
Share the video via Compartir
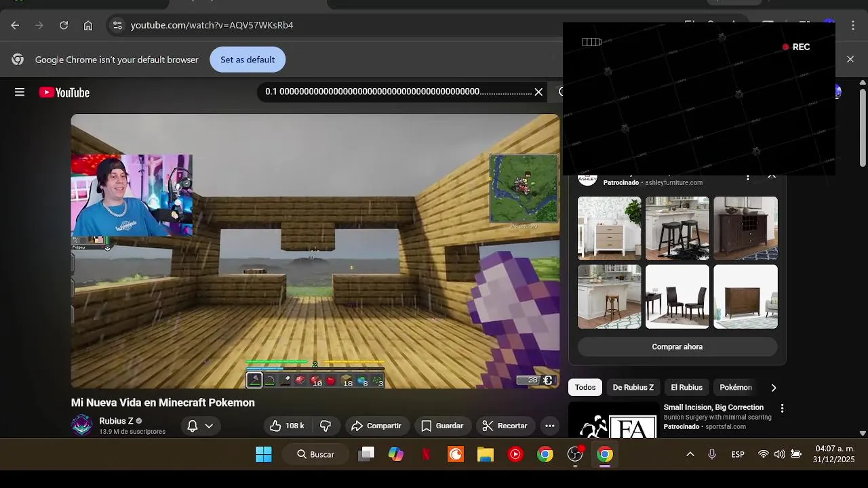(x=376, y=426)
